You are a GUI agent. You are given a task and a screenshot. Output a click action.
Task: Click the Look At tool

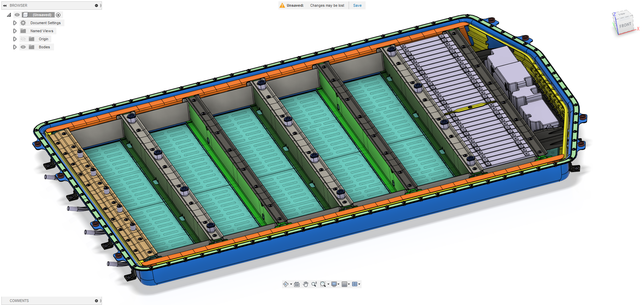(x=297, y=284)
